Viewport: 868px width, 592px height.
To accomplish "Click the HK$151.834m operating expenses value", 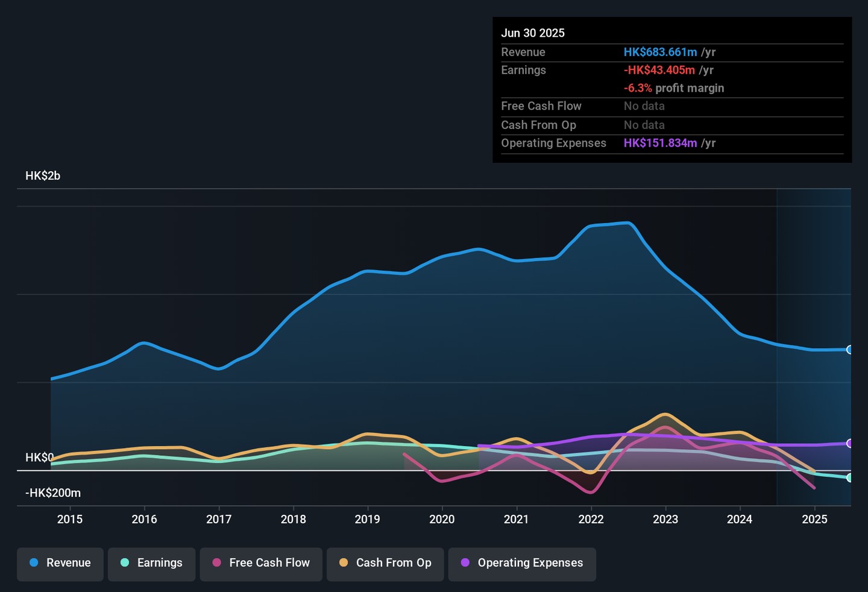I will pyautogui.click(x=660, y=143).
